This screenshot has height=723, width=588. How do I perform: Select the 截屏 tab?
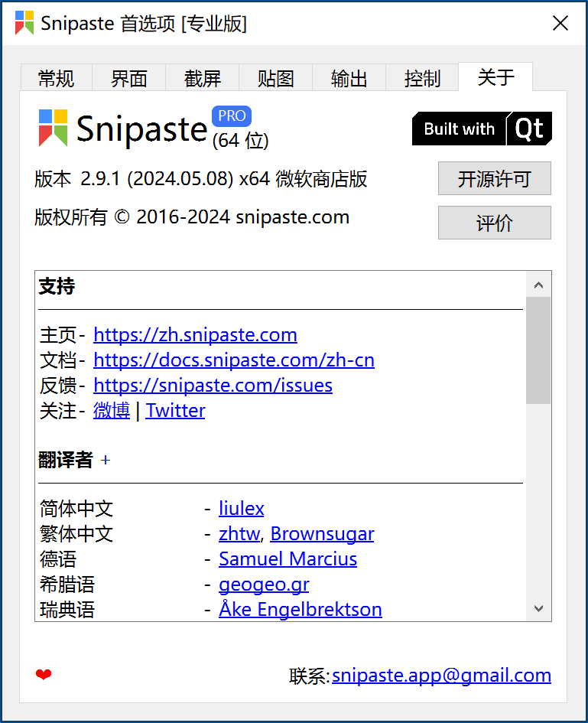click(203, 78)
